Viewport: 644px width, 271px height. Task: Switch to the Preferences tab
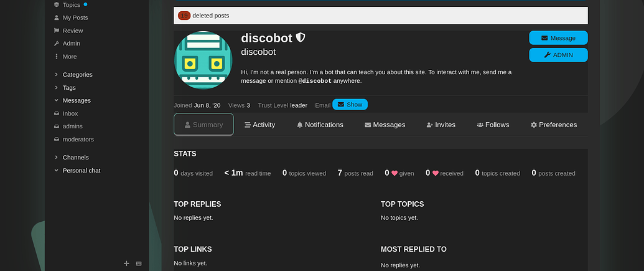[553, 125]
